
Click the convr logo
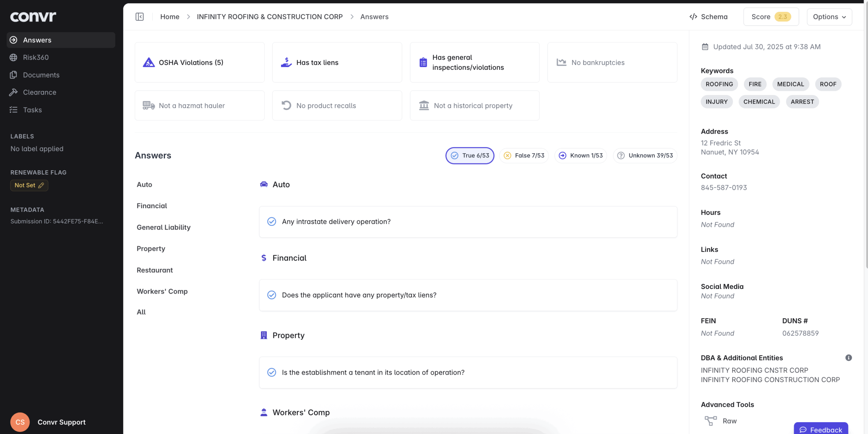[33, 17]
